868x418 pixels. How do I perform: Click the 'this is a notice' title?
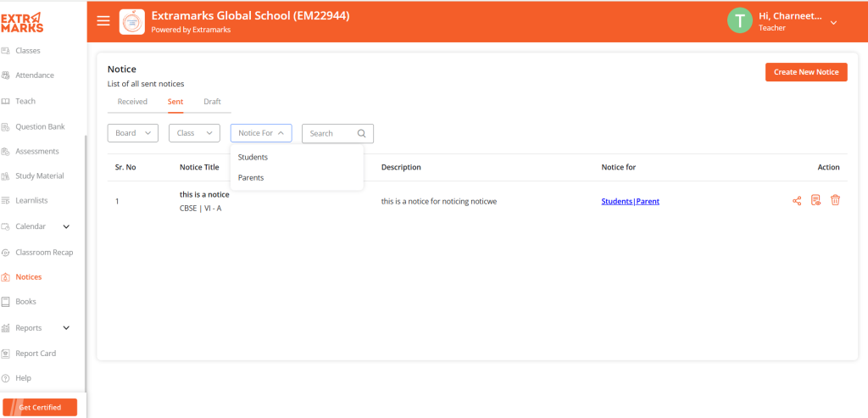[204, 194]
